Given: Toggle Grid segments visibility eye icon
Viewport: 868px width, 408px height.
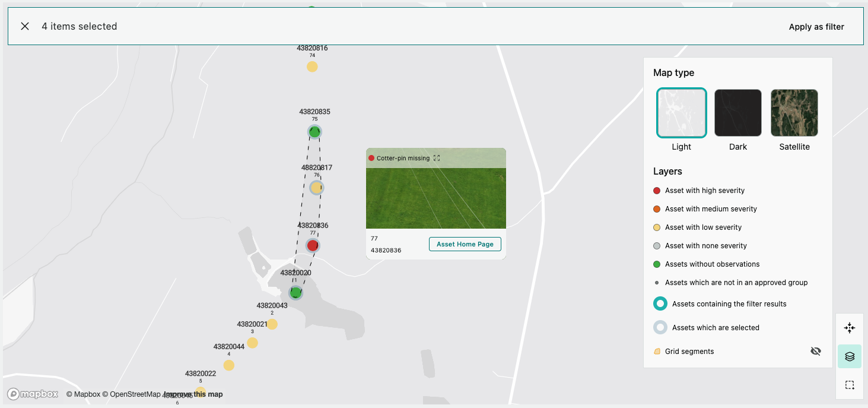Looking at the screenshot, I should (x=815, y=351).
